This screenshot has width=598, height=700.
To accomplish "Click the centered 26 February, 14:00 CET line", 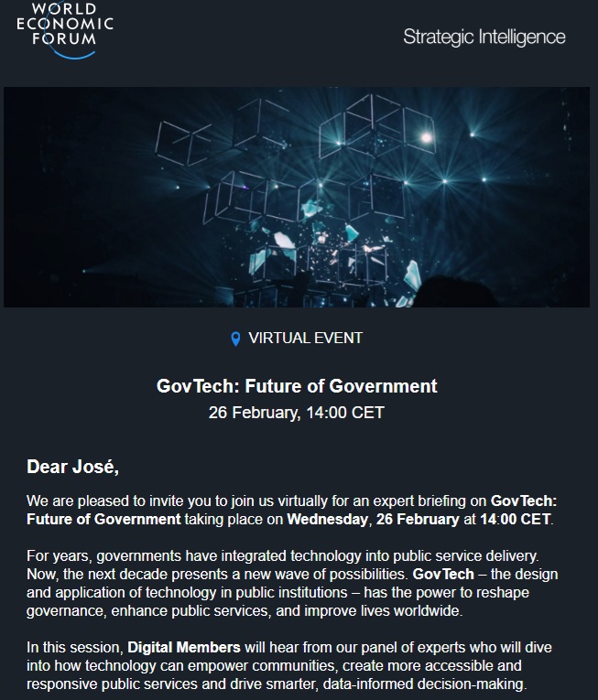I will pyautogui.click(x=297, y=412).
